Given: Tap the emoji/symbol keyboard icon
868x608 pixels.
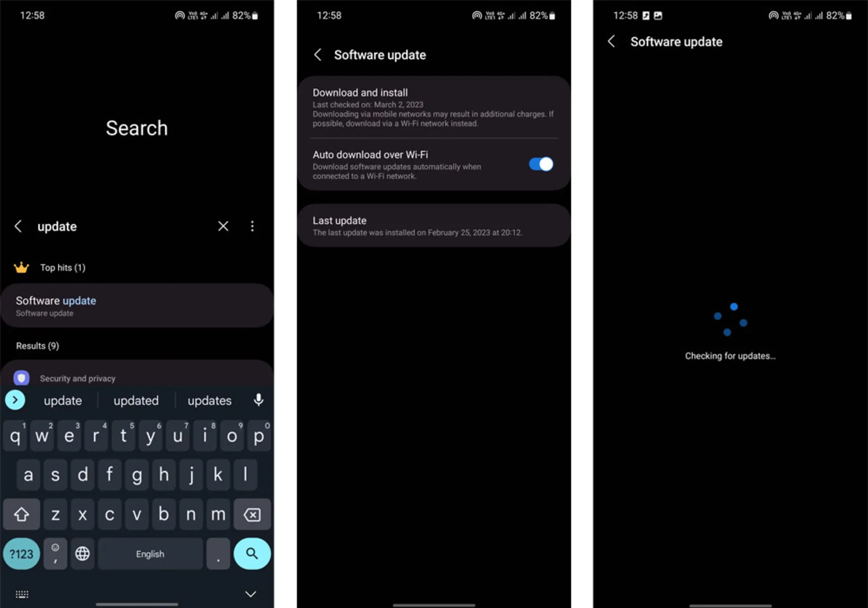Looking at the screenshot, I should tap(56, 553).
